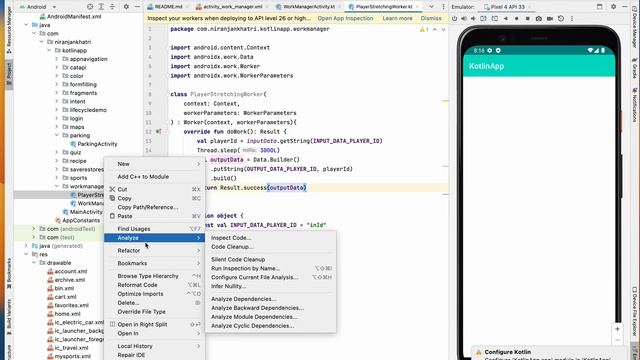Collapse the java folder

click(27, 25)
